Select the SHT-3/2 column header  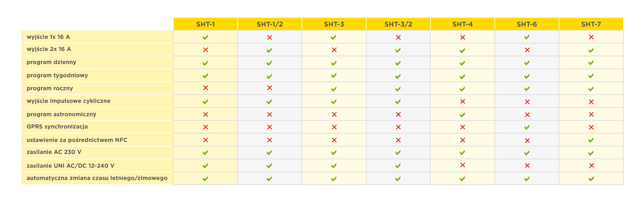[x=398, y=24]
